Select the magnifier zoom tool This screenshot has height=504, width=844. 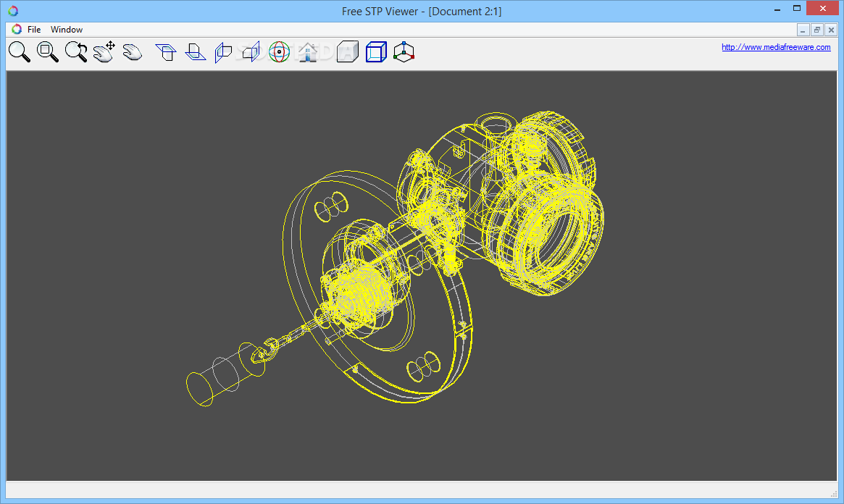click(x=20, y=52)
